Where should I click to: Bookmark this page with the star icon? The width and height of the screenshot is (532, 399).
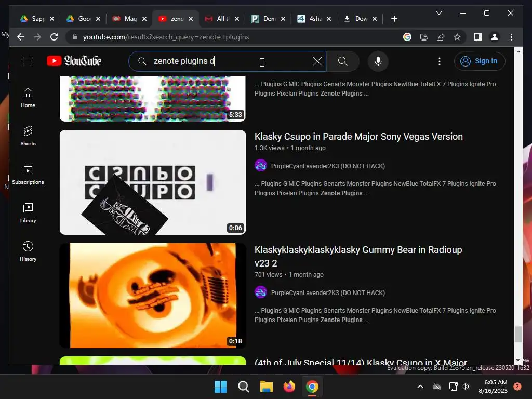(457, 37)
